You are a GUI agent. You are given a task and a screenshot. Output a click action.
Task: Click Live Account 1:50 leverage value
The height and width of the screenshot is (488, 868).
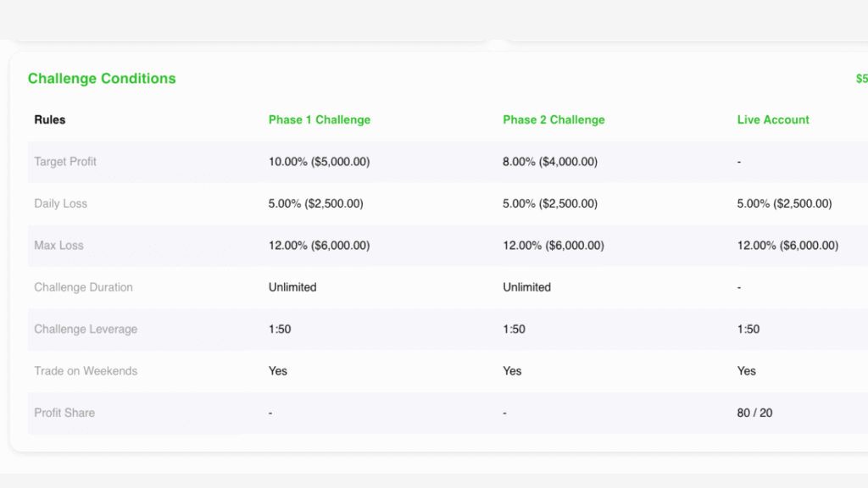[748, 329]
